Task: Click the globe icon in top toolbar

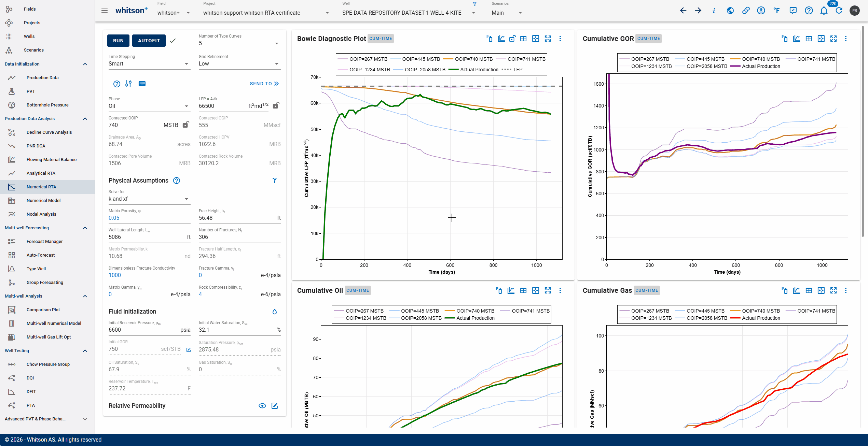Action: click(730, 11)
